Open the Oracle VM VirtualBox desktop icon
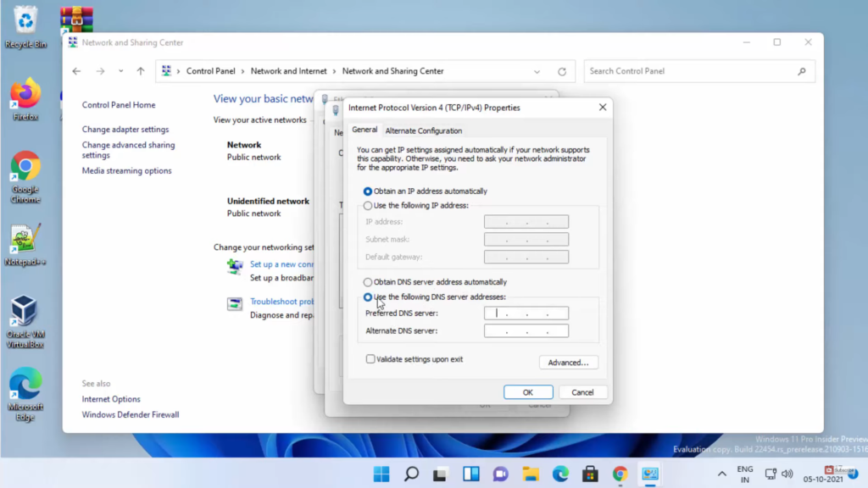868x488 pixels. [25, 315]
